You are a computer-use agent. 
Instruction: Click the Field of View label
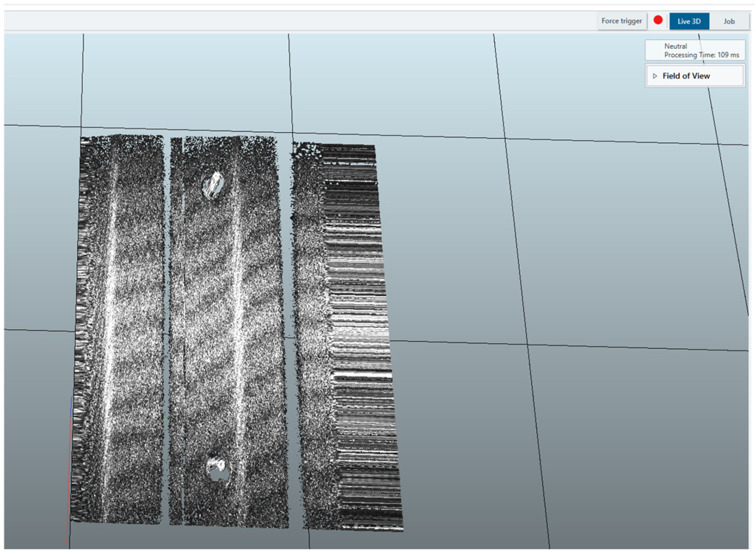pyautogui.click(x=686, y=76)
